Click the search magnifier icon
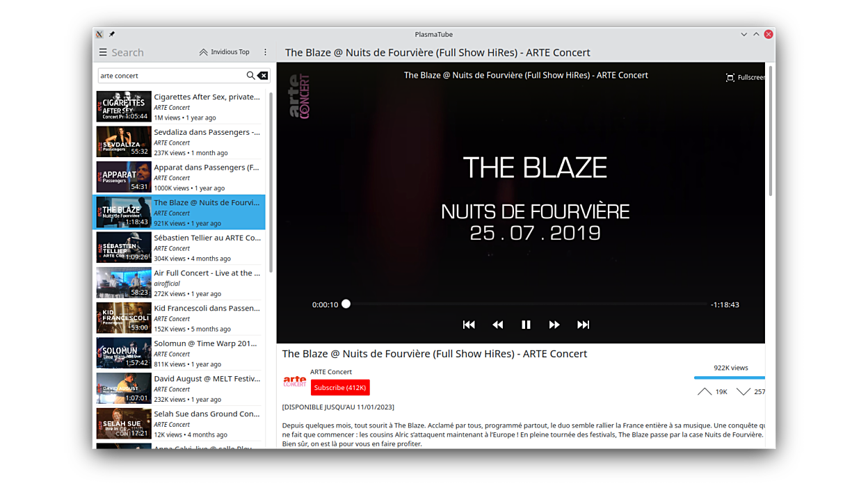This screenshot has width=868, height=488. pos(250,76)
